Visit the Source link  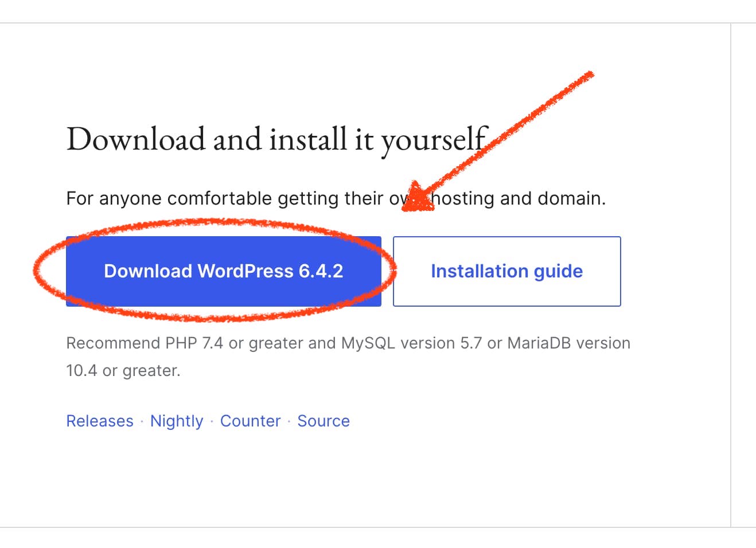(324, 421)
